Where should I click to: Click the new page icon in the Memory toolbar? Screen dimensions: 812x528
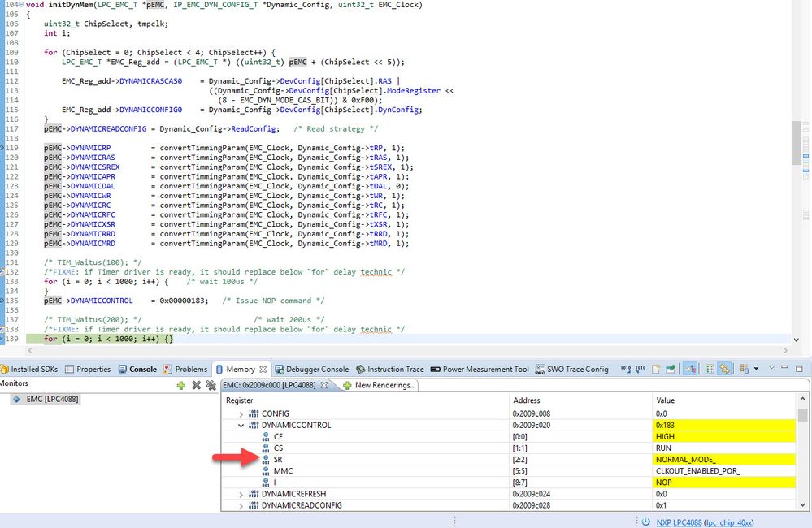(x=656, y=369)
